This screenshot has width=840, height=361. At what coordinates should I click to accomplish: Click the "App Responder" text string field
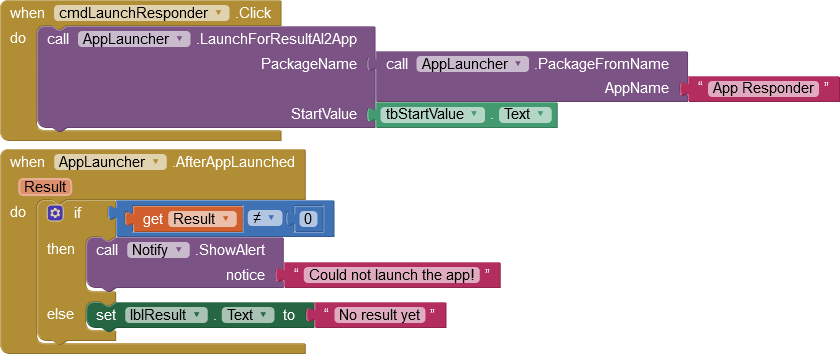[x=763, y=88]
